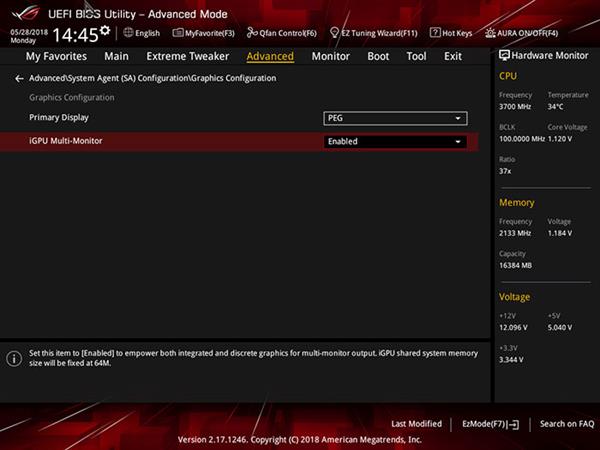Click the Hardware Monitor display icon
This screenshot has height=450, width=600.
(x=504, y=55)
